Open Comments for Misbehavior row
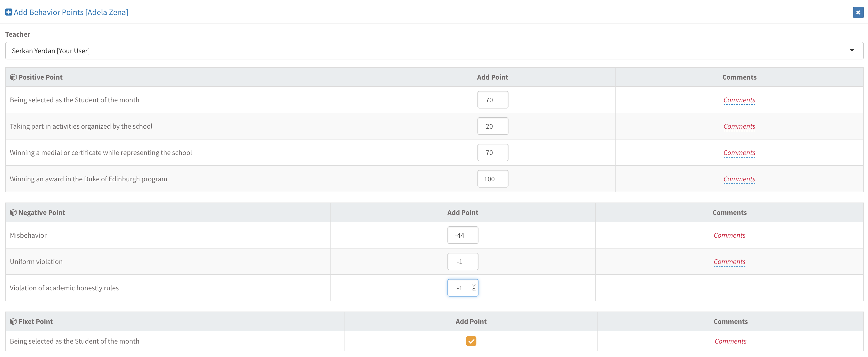868x357 pixels. [x=730, y=236]
